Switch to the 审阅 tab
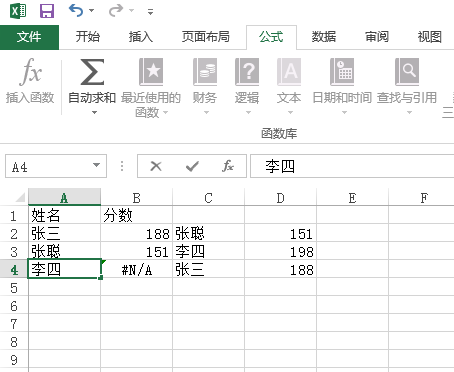This screenshot has width=454, height=372. (x=377, y=37)
